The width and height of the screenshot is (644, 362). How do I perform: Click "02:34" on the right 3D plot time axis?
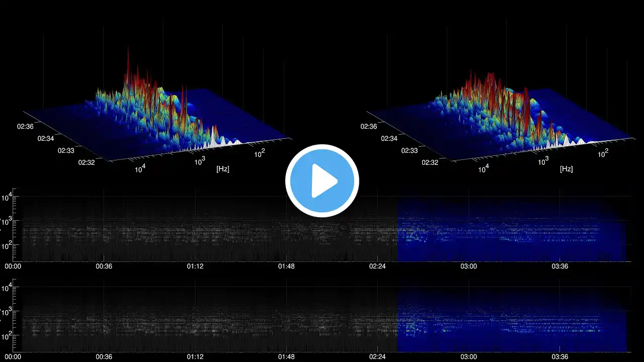(389, 138)
